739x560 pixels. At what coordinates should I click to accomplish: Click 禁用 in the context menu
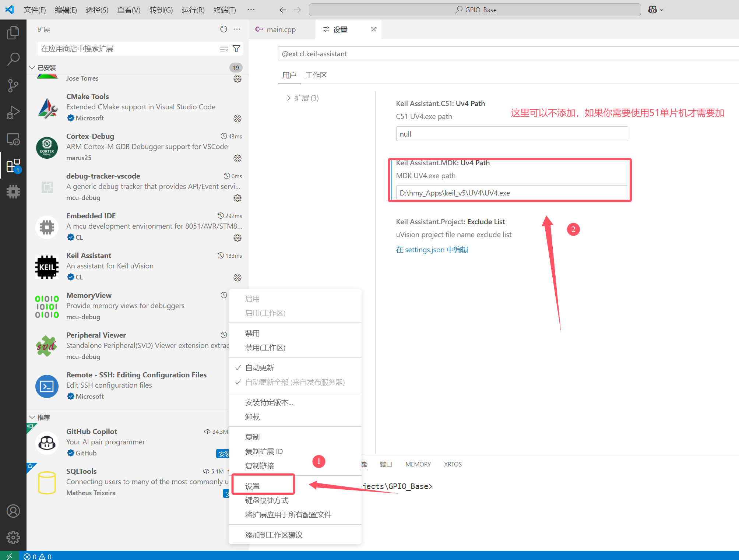tap(253, 333)
